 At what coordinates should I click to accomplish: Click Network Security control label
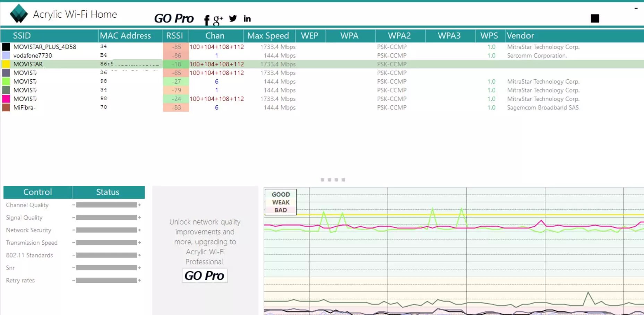pyautogui.click(x=28, y=230)
